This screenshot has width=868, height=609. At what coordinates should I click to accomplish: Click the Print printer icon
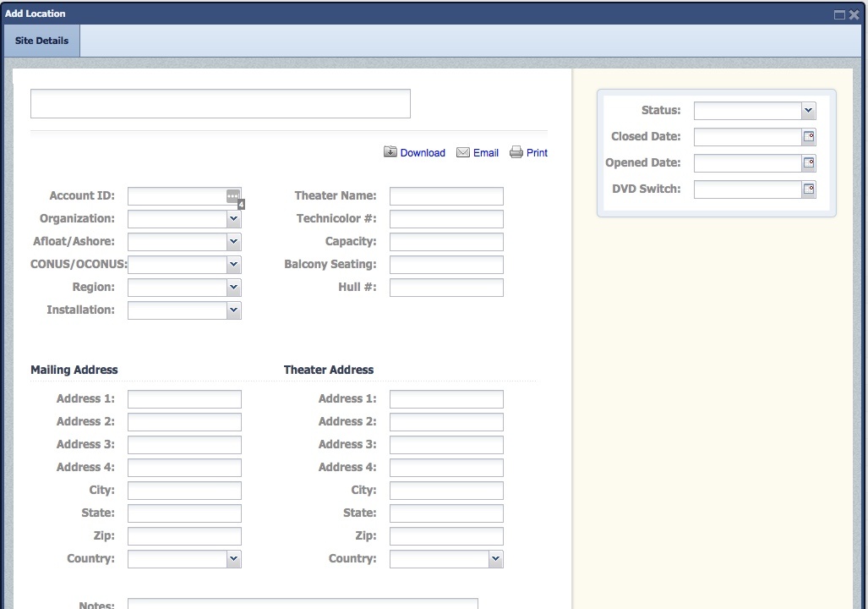pos(516,152)
